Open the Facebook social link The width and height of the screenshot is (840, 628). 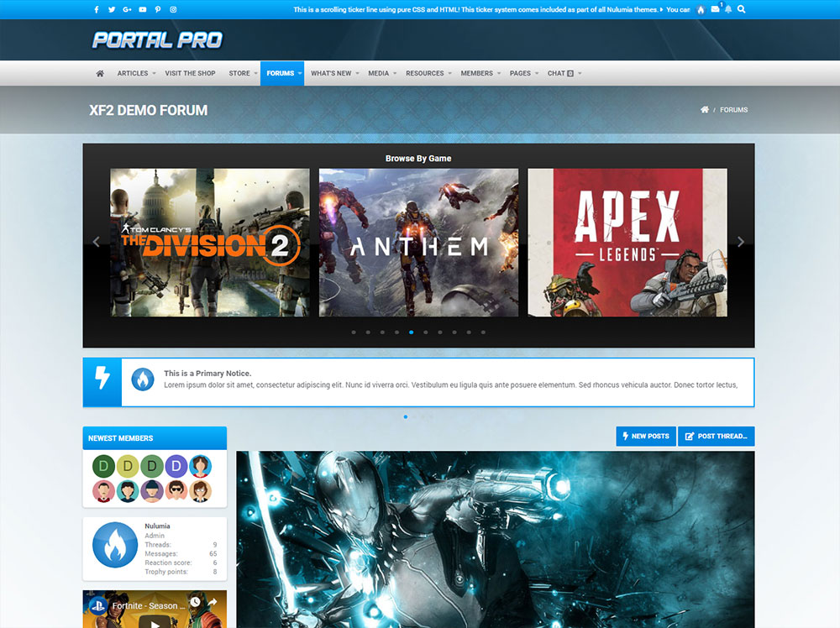click(97, 9)
